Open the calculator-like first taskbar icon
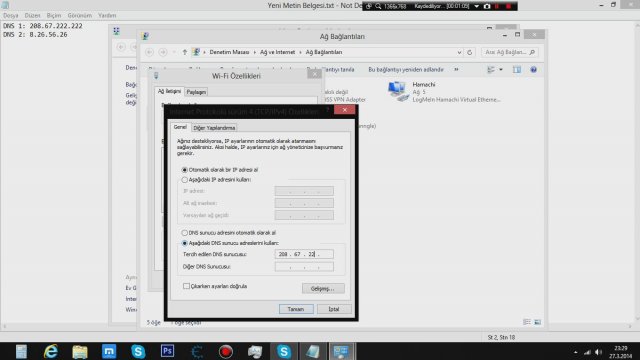Screen dimensions: 640x360 21,351
